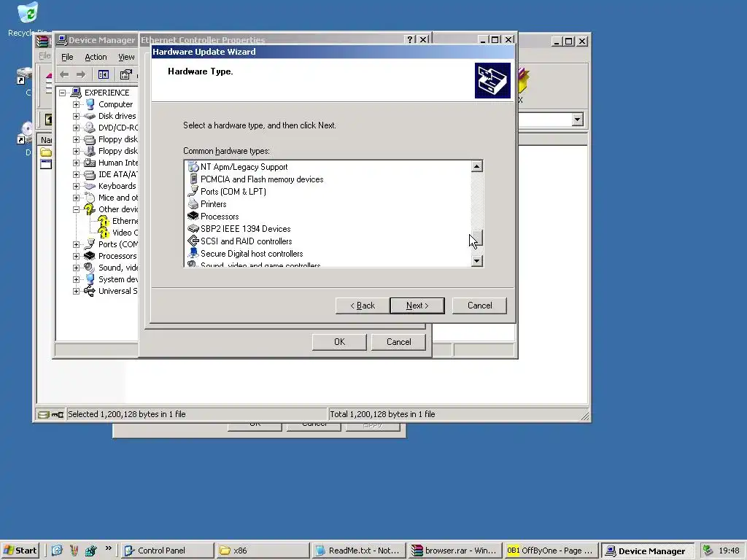Expand the Processors tree node
The width and height of the screenshot is (747, 560).
pos(76,256)
